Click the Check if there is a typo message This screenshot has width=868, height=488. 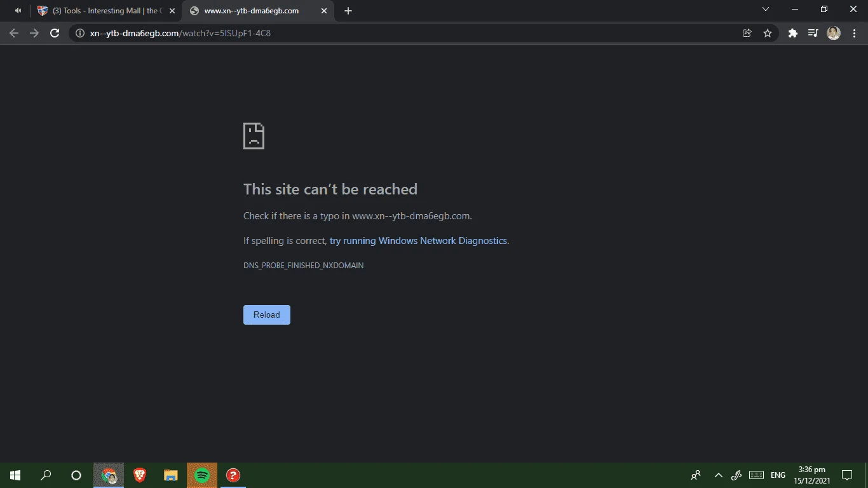click(x=358, y=216)
